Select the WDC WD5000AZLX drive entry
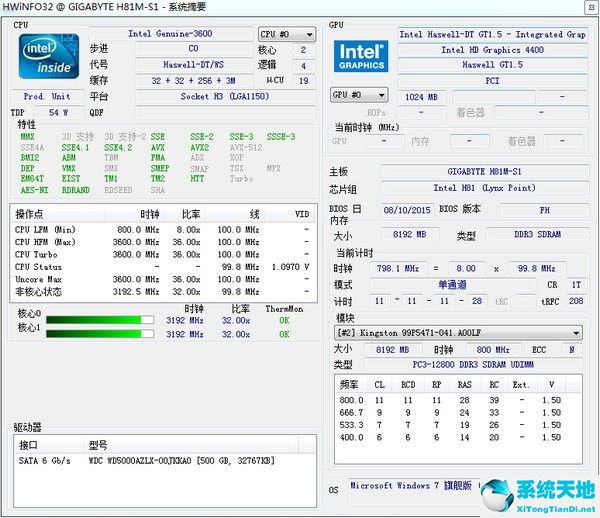Image resolution: width=600 pixels, height=518 pixels. click(165, 460)
